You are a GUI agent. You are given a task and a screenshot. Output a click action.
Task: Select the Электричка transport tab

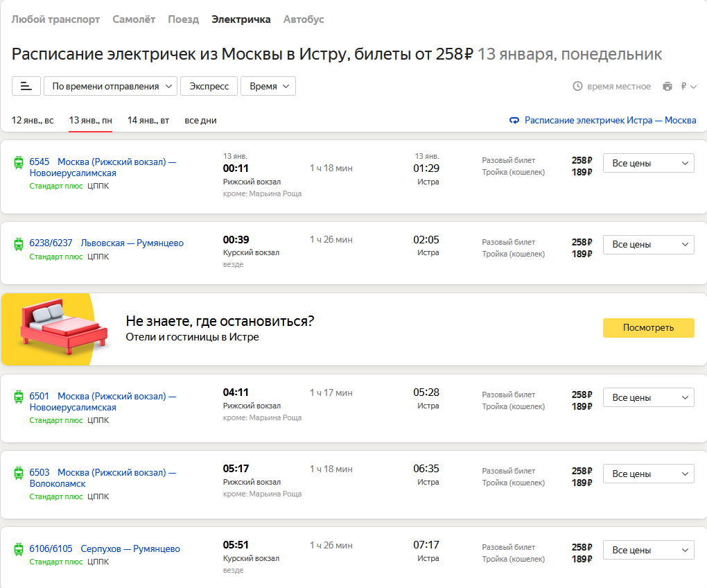point(241,19)
